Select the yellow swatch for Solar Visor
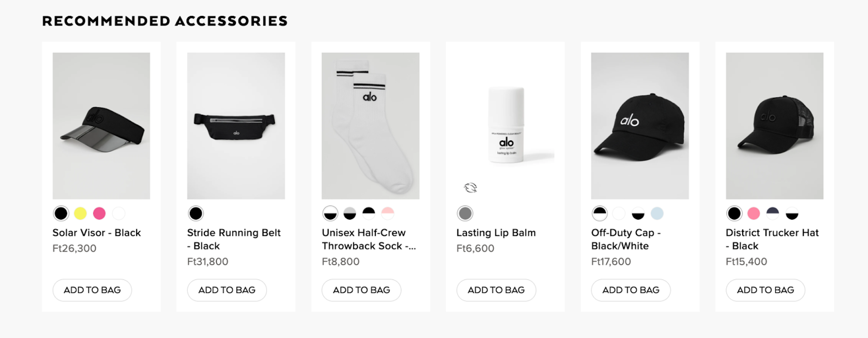The image size is (868, 338). point(80,213)
